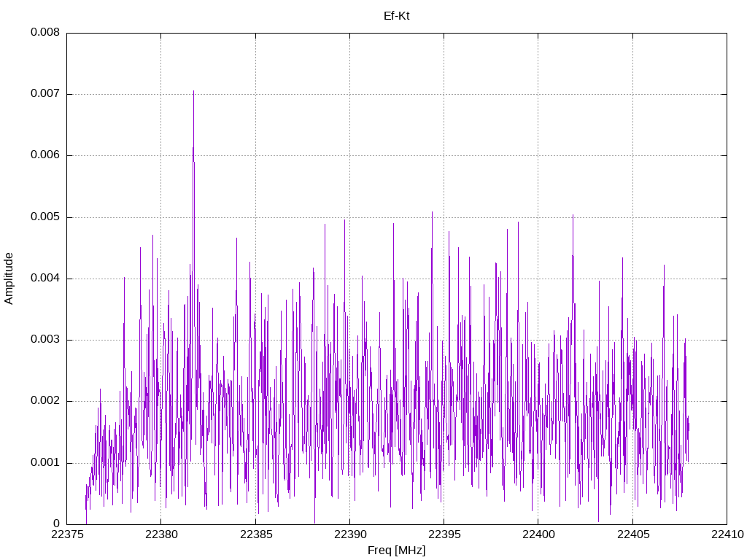
Task: Select the 22385 x-axis tick label
Action: [x=255, y=534]
